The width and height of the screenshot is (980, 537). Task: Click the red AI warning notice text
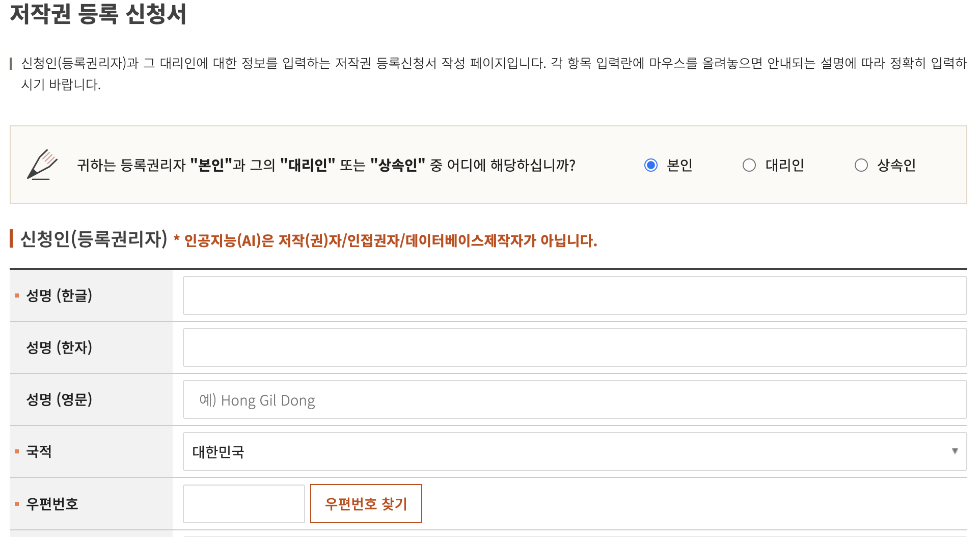(x=386, y=241)
